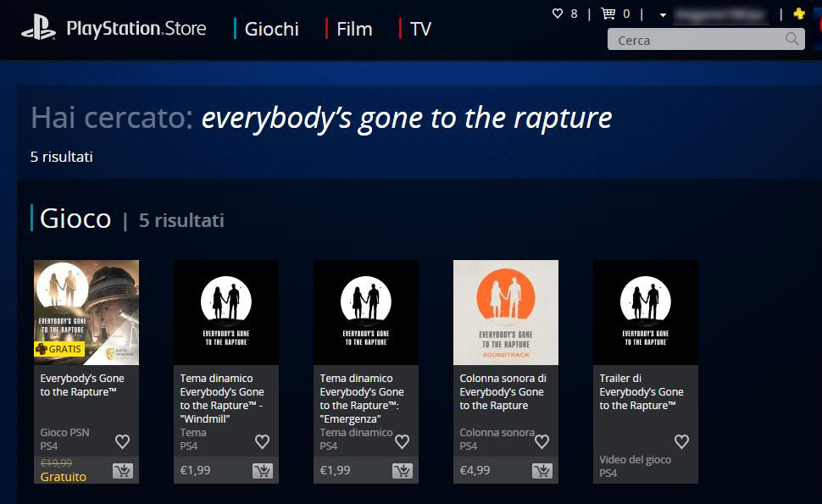The image size is (822, 504).
Task: Open title link Colonna sonora di Everybody's Gone
Action: tap(503, 392)
